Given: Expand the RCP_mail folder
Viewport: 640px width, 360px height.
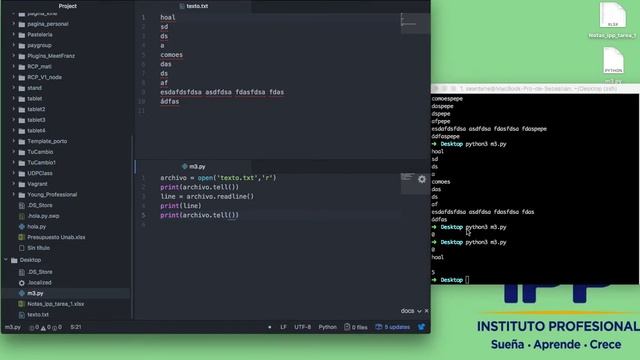Looking at the screenshot, I should pyautogui.click(x=39, y=67).
